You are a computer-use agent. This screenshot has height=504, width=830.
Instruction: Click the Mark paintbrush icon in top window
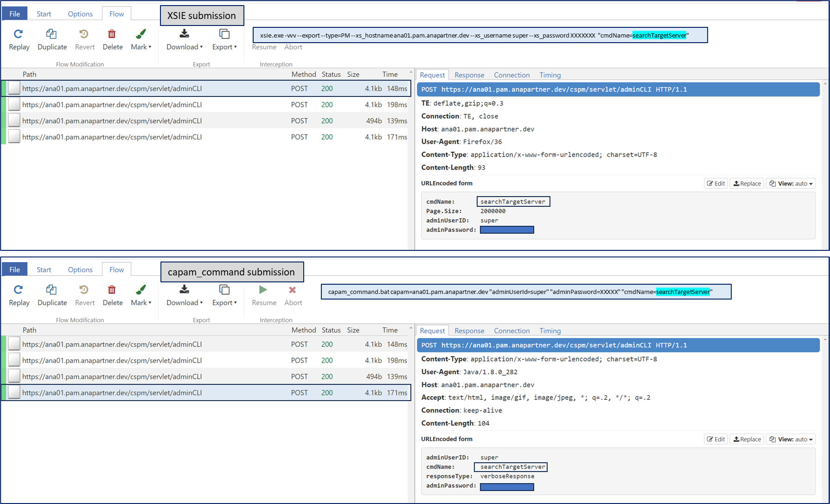pos(141,34)
